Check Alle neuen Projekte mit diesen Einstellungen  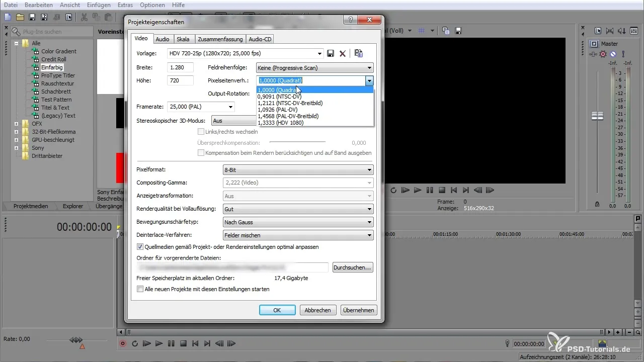[140, 289]
